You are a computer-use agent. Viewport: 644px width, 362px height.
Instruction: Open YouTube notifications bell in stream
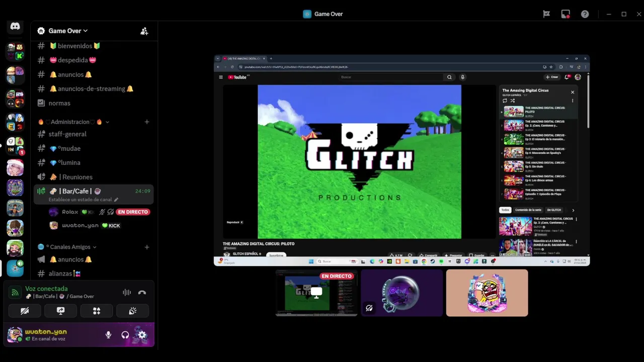[x=567, y=77]
